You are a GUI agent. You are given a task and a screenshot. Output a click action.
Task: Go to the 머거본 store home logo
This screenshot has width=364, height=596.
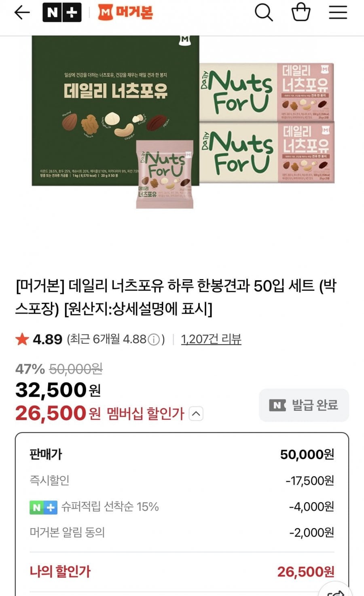click(x=125, y=13)
